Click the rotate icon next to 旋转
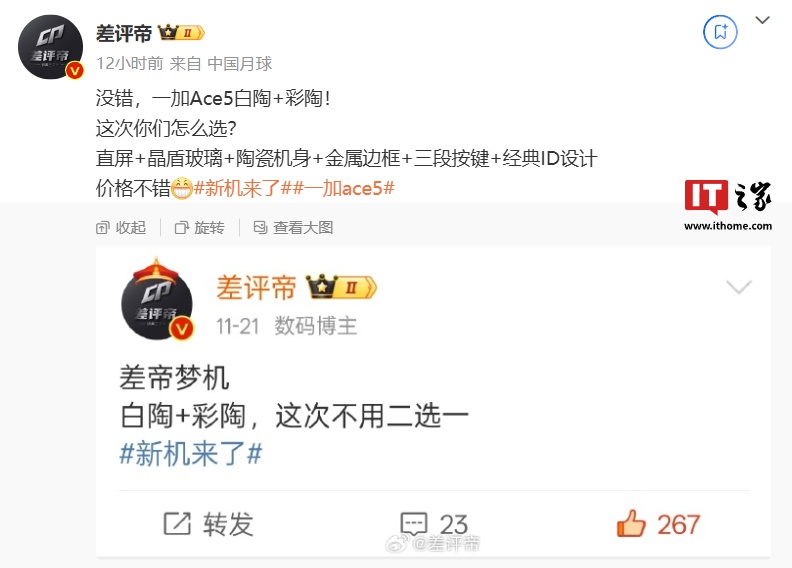This screenshot has height=568, width=792. point(181,228)
